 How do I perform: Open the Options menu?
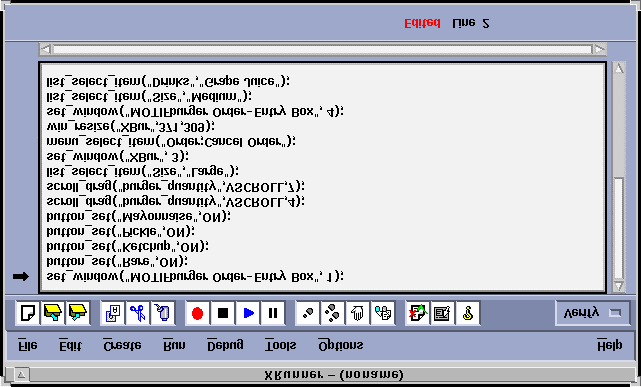point(341,345)
